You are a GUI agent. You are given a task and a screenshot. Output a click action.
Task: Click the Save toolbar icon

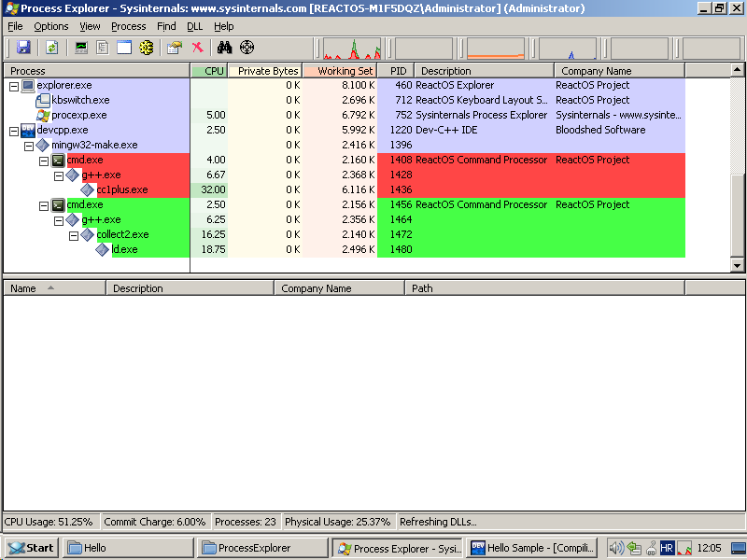tap(23, 48)
